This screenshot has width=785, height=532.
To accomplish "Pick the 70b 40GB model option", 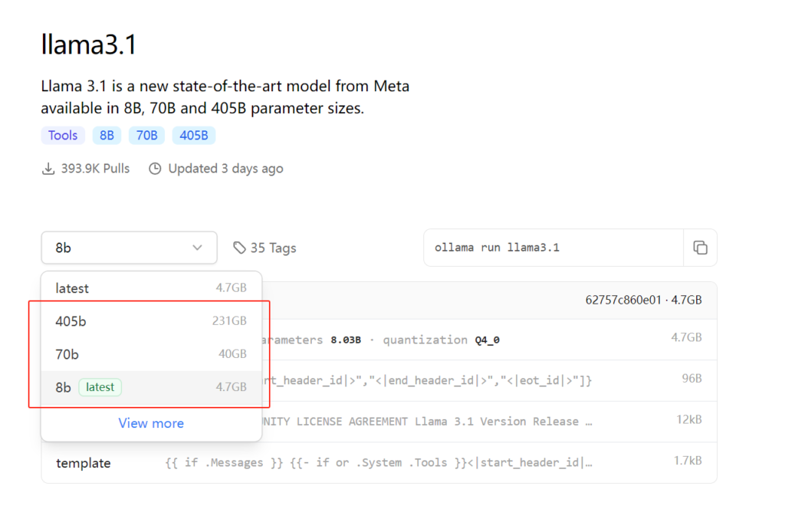I will click(x=151, y=354).
